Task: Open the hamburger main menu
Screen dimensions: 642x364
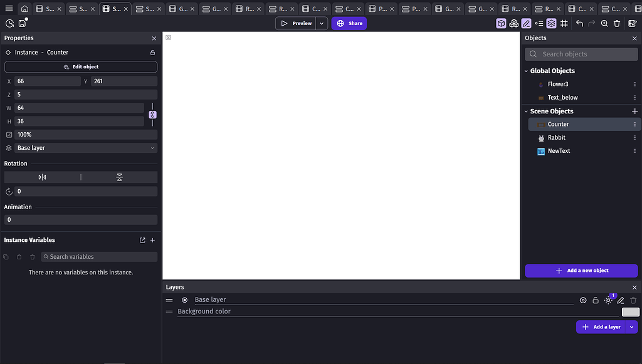Action: coord(8,8)
